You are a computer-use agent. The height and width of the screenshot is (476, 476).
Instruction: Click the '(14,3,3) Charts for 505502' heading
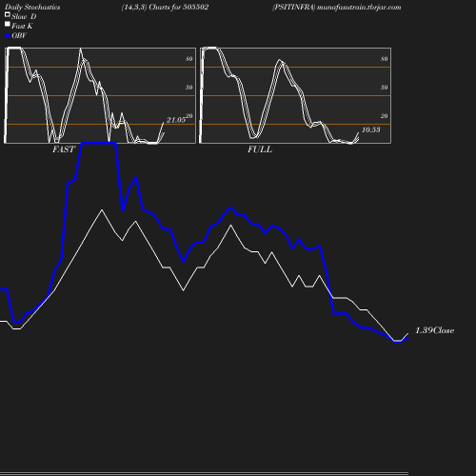(165, 8)
